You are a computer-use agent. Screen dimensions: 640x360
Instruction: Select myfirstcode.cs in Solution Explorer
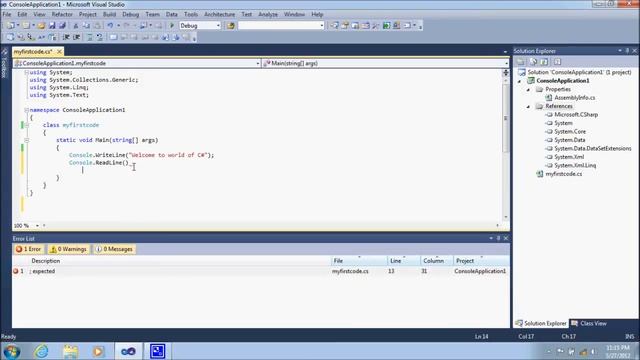(x=563, y=174)
